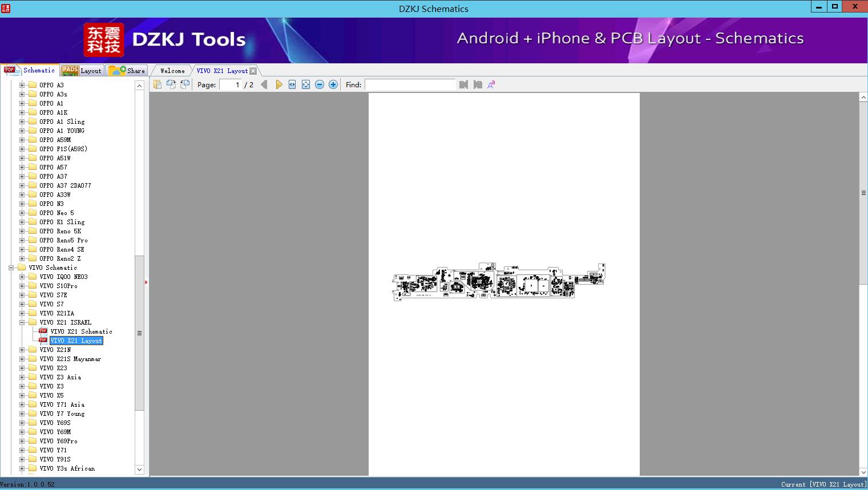Select the OPPO A1 YOUNG folder
Image resolution: width=868 pixels, height=490 pixels.
[x=62, y=131]
